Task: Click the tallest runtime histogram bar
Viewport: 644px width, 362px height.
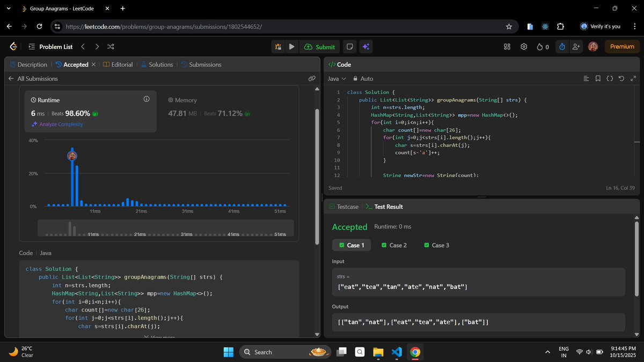Action: click(72, 178)
